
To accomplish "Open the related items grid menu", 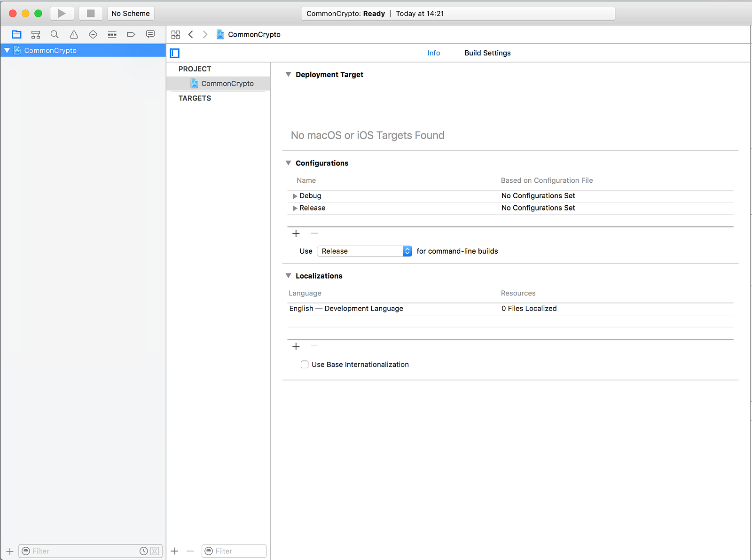I will pos(175,35).
